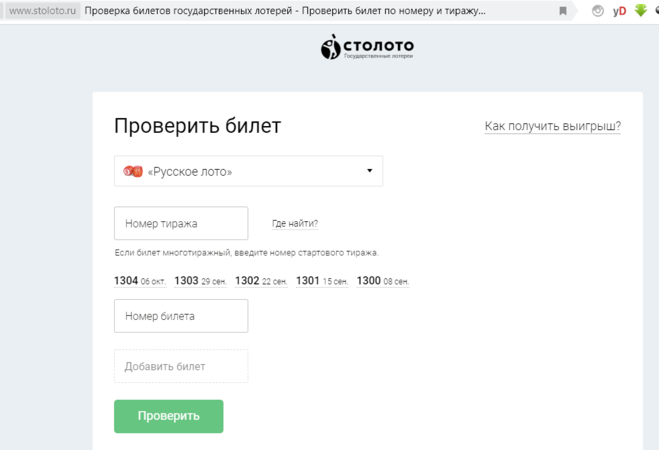Viewport: 659px width, 450px height.
Task: Select draw 1302 from 22 сен.
Action: tap(261, 281)
